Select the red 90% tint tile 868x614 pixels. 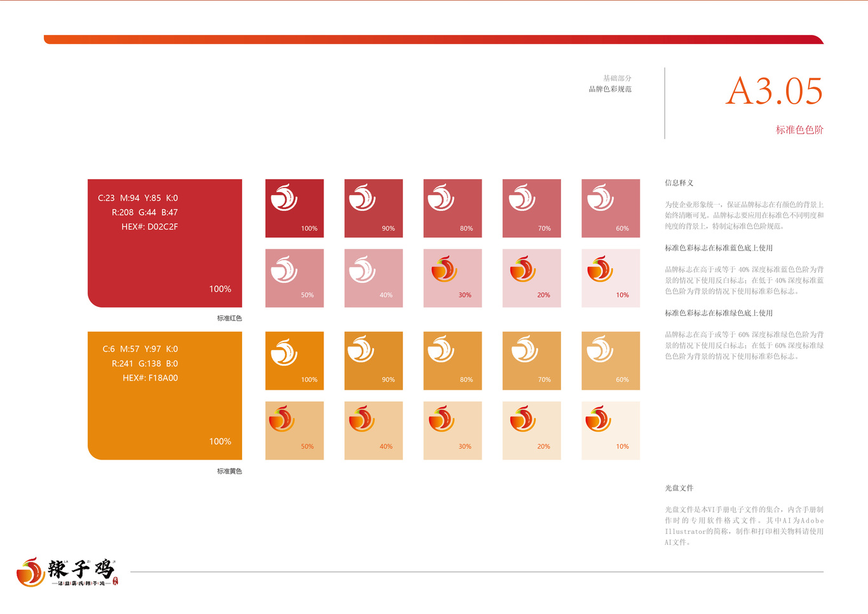point(374,208)
